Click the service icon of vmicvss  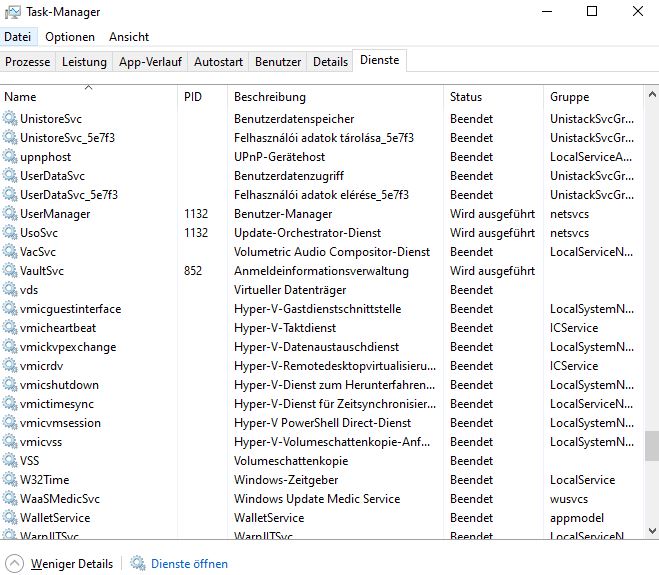(10, 441)
